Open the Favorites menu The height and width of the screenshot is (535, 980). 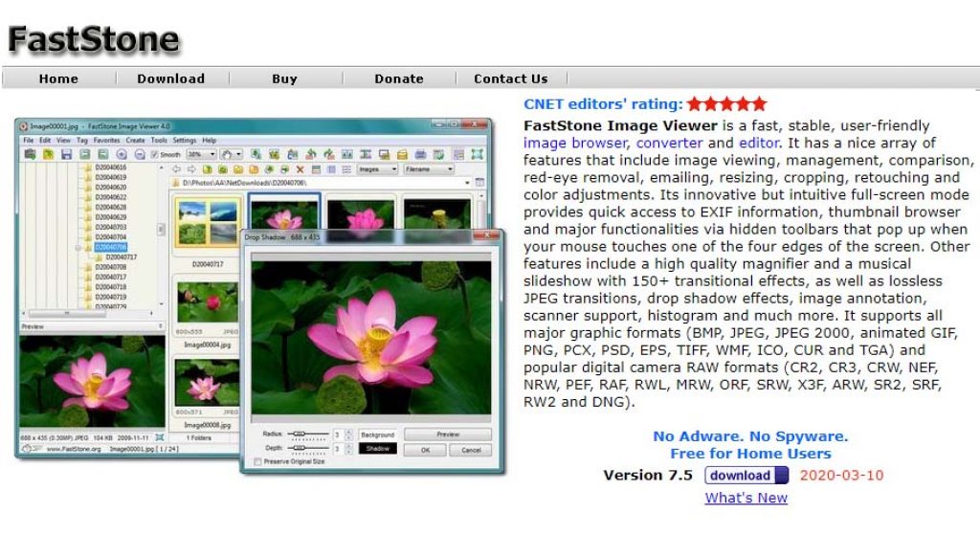106,141
